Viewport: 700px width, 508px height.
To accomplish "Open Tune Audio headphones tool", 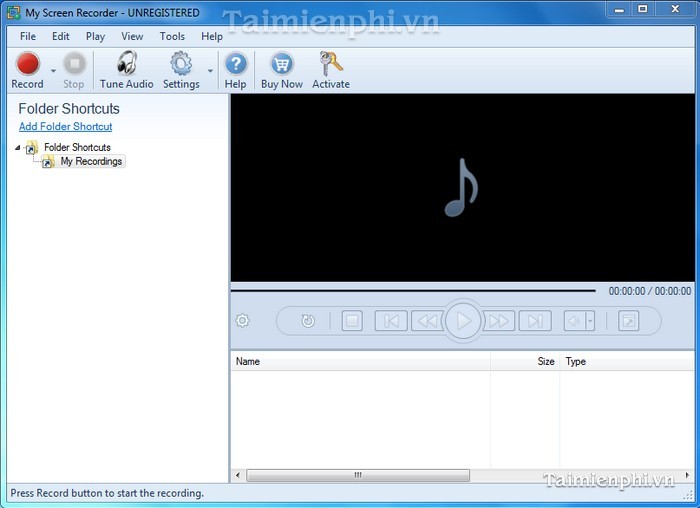I will coord(127,70).
